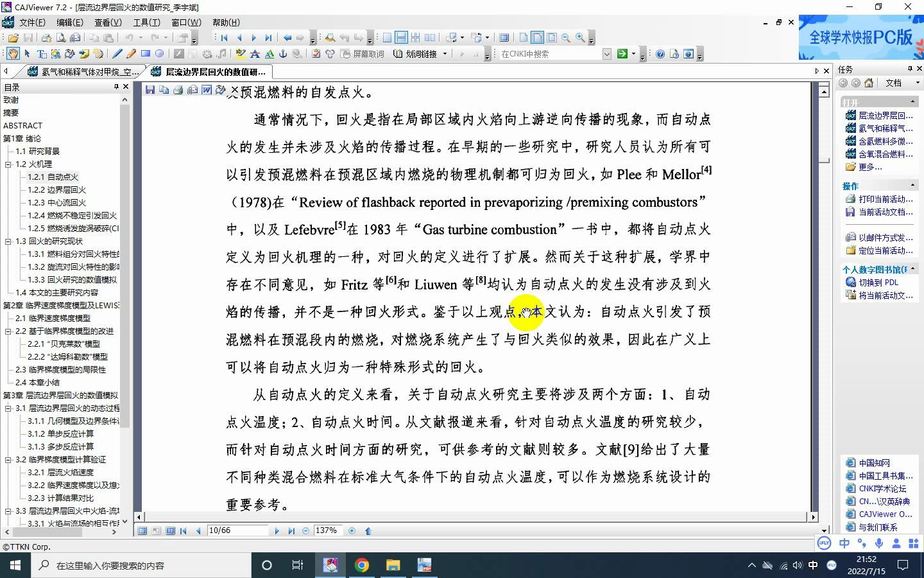Click the page number 10/66 field
924x578 pixels.
pyautogui.click(x=237, y=530)
